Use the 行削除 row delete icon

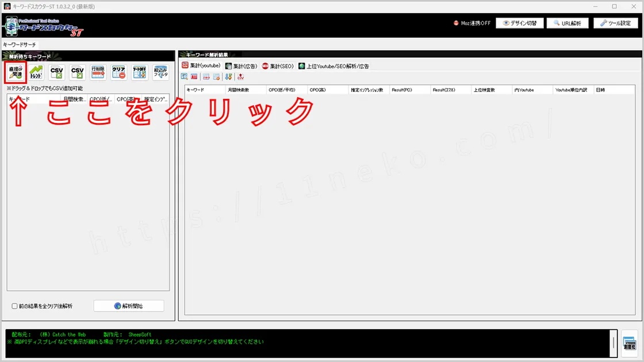click(98, 72)
